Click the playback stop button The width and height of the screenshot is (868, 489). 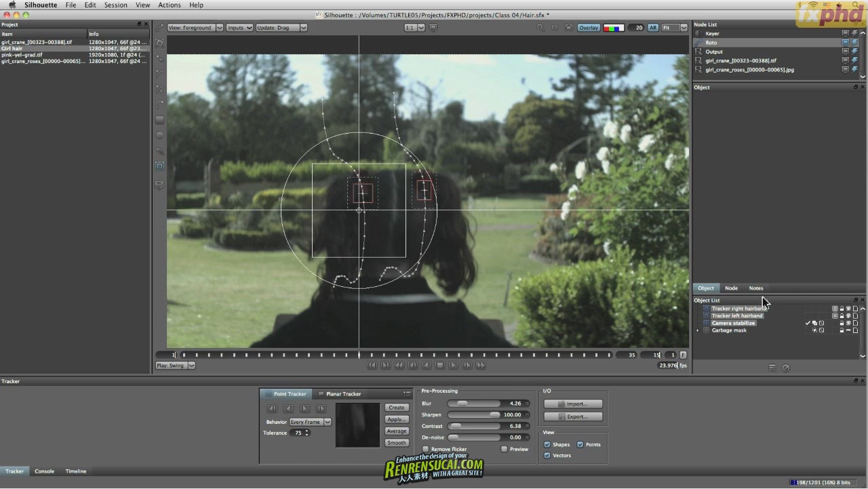click(x=439, y=366)
